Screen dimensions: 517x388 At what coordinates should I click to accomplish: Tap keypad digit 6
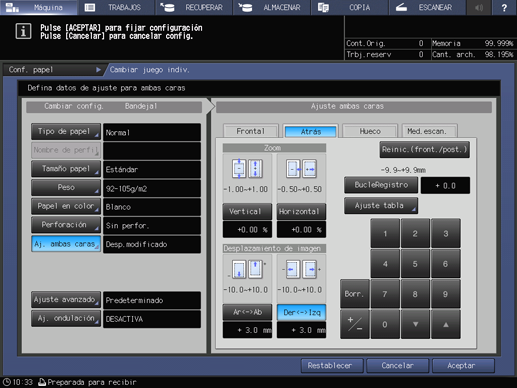tap(446, 264)
